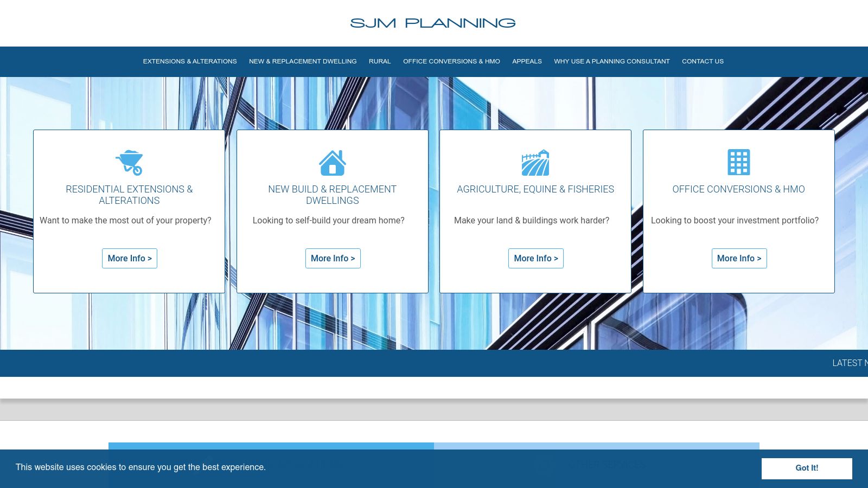Click the wheelbarrow icon for Residential Extensions
This screenshot has height=488, width=868.
coord(129,162)
